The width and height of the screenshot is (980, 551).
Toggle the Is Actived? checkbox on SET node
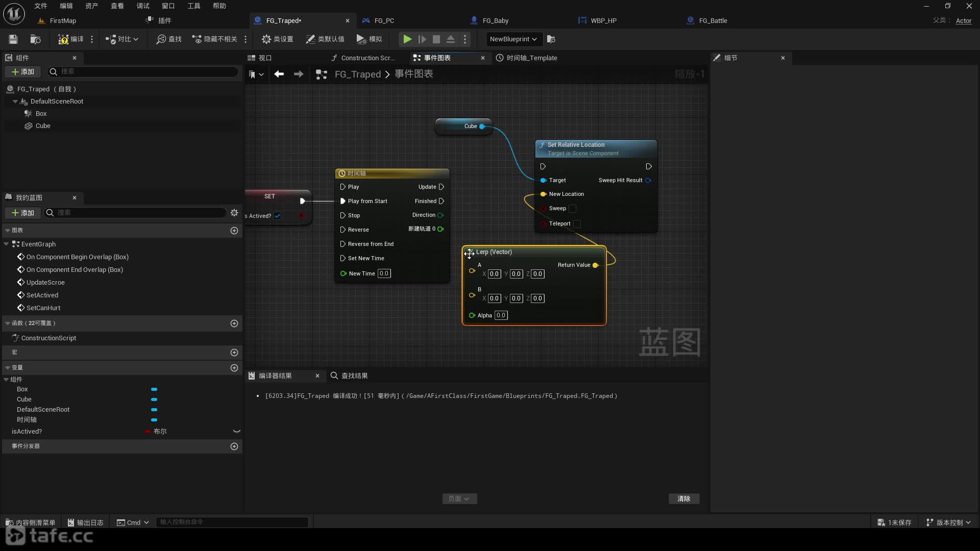[x=277, y=216]
